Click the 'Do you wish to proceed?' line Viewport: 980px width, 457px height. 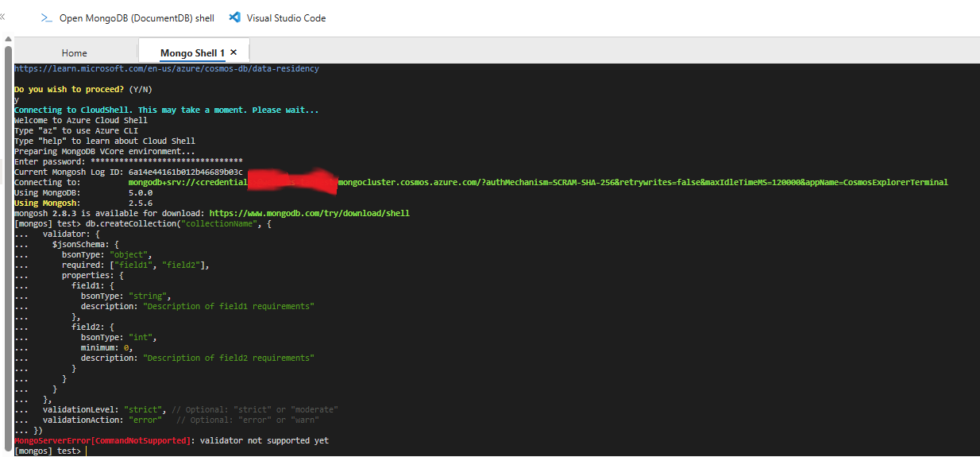click(83, 89)
